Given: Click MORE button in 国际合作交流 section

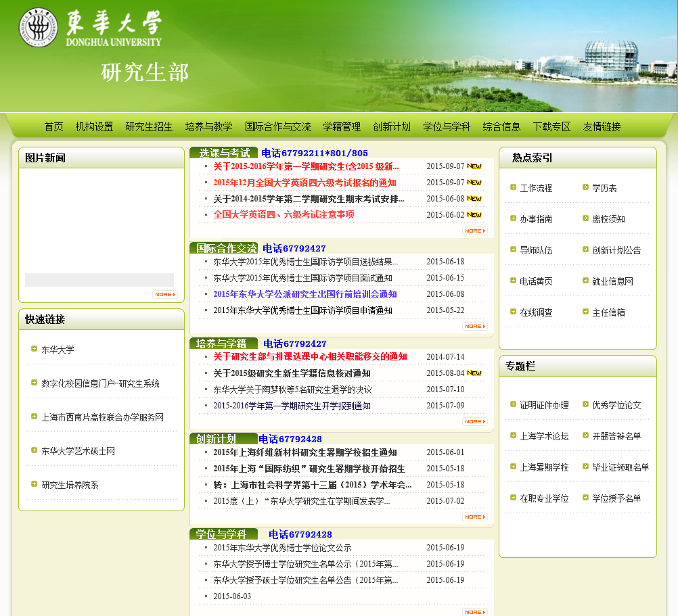Looking at the screenshot, I should click(475, 326).
